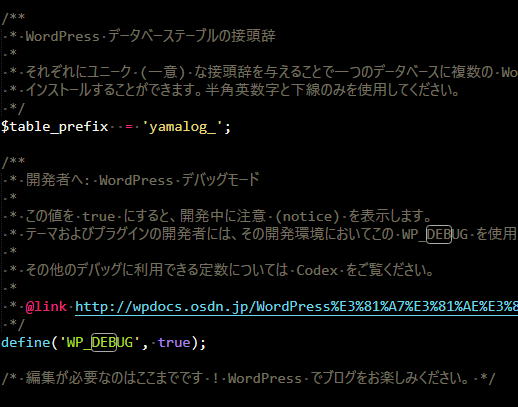The image size is (518, 407).
Task: Click the @link annotation tag
Action: click(46, 306)
